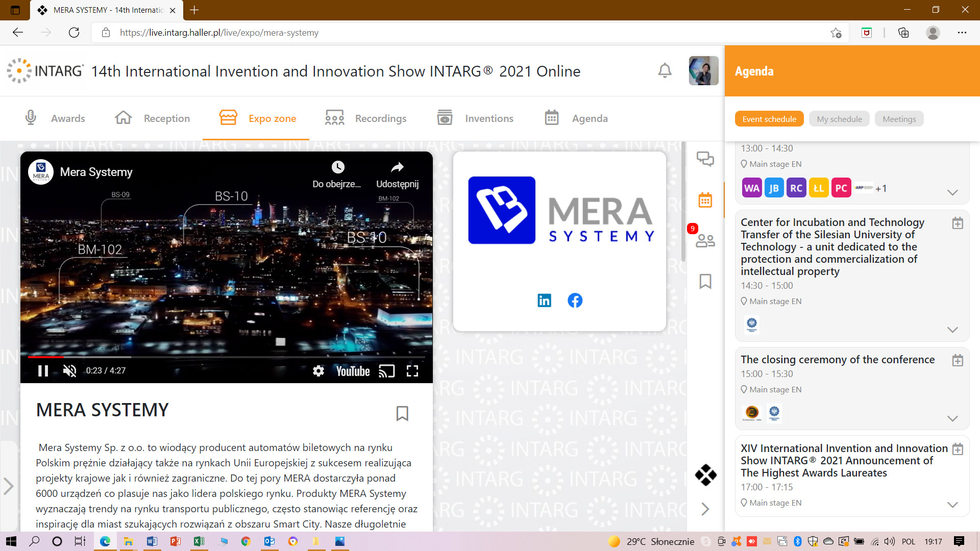Open video settings gear

tap(318, 371)
